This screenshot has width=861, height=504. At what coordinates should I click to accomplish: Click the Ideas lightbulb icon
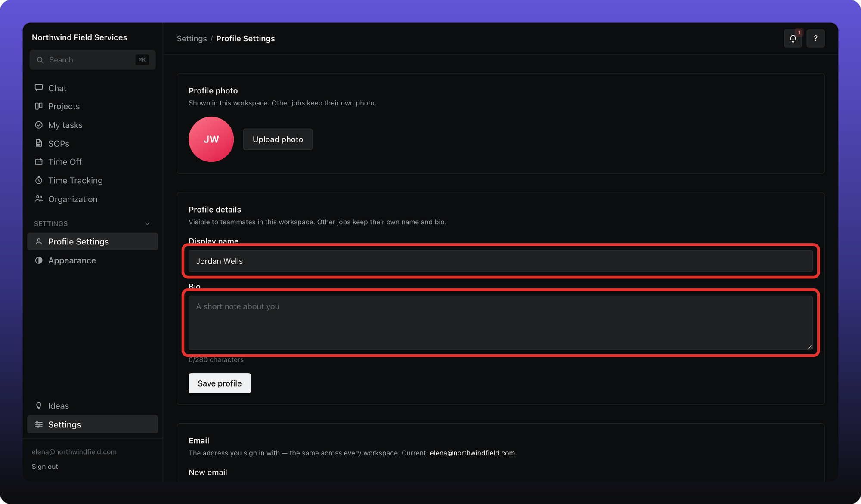39,406
